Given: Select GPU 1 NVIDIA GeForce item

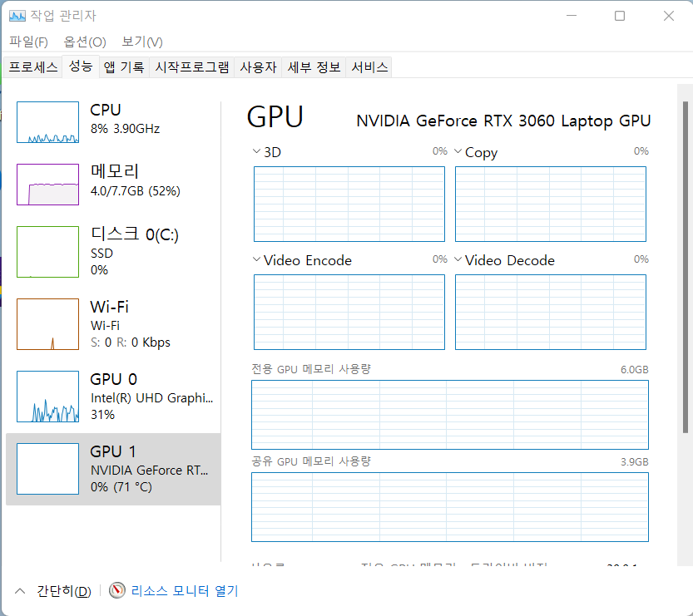Looking at the screenshot, I should tap(113, 469).
